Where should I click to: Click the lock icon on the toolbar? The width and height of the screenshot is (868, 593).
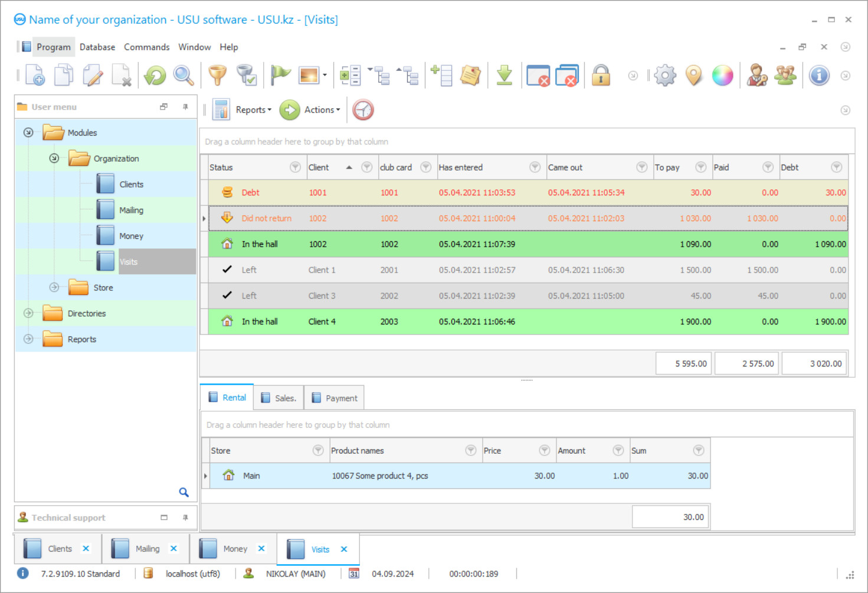(601, 75)
